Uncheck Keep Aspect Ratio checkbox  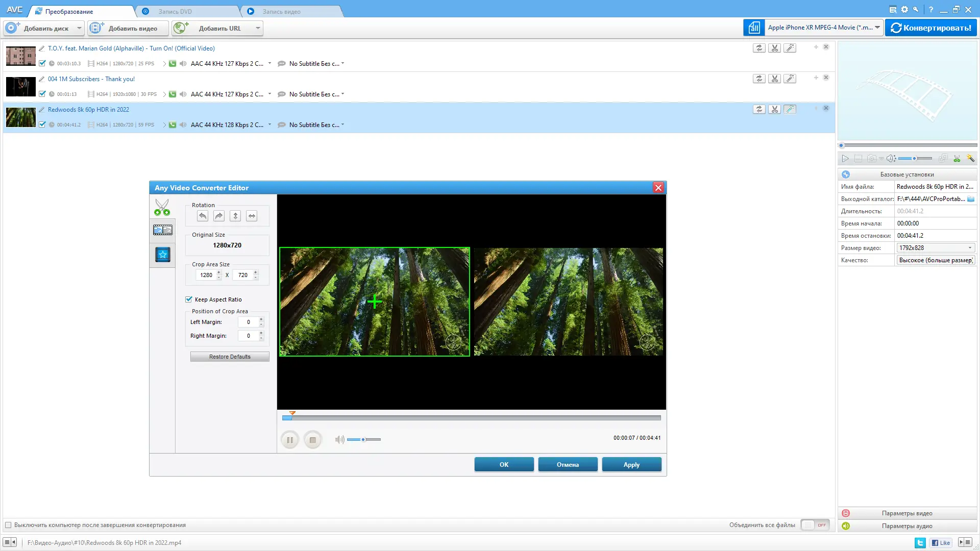click(x=189, y=299)
